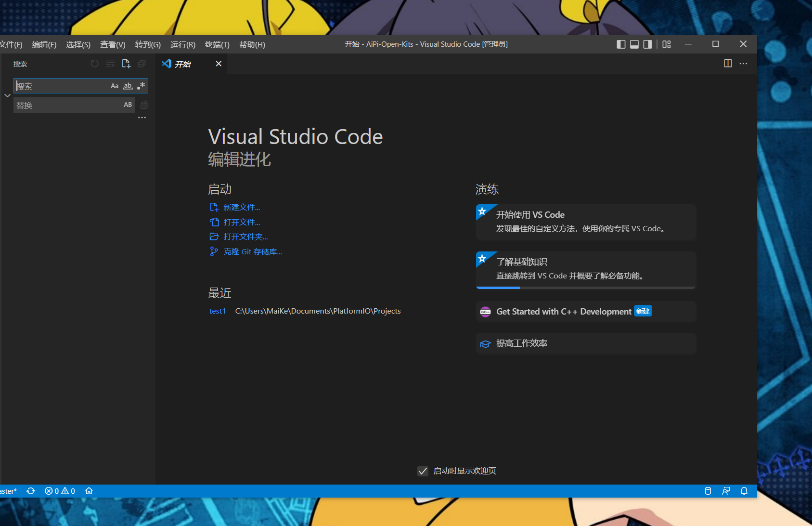Click the database icon in status bar
The width and height of the screenshot is (812, 526).
point(708,491)
